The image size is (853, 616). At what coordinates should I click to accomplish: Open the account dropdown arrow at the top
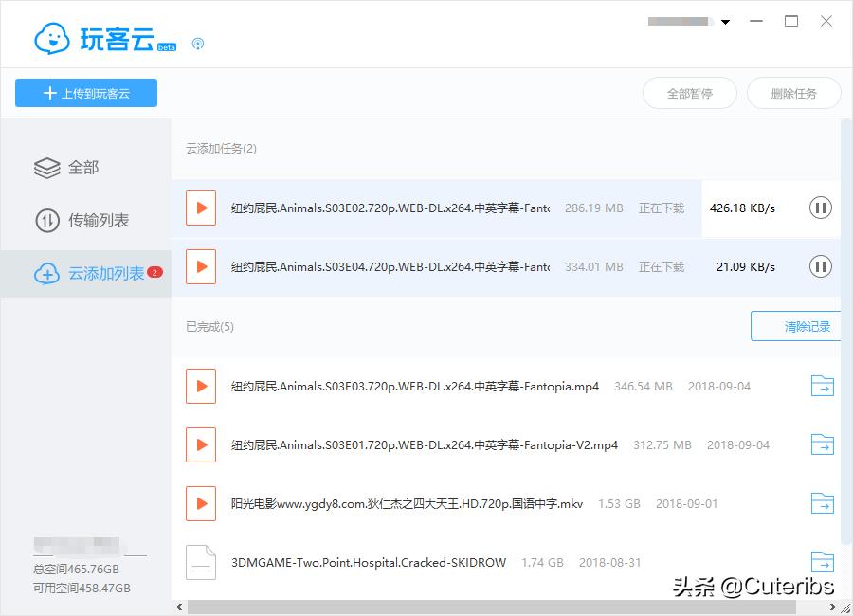coord(726,21)
